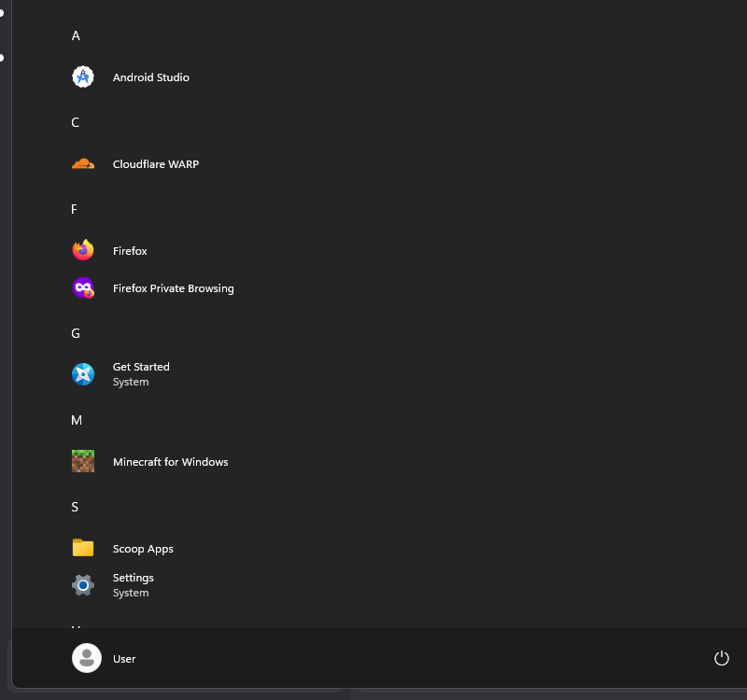Viewport: 747px width, 700px height.
Task: Select the "Firefox Private Browsing" label
Action: tap(174, 288)
